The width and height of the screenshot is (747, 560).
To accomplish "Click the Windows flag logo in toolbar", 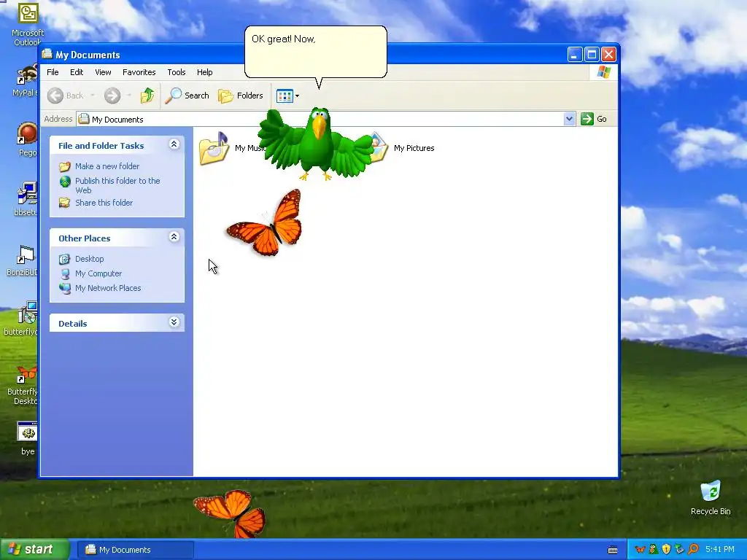I will point(603,72).
